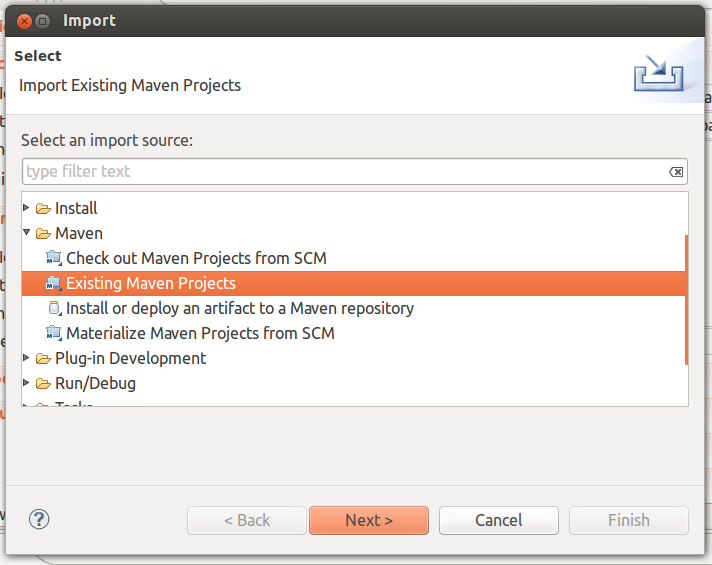The height and width of the screenshot is (565, 712).
Task: Click the Plug-in Development folder icon
Action: click(x=43, y=358)
